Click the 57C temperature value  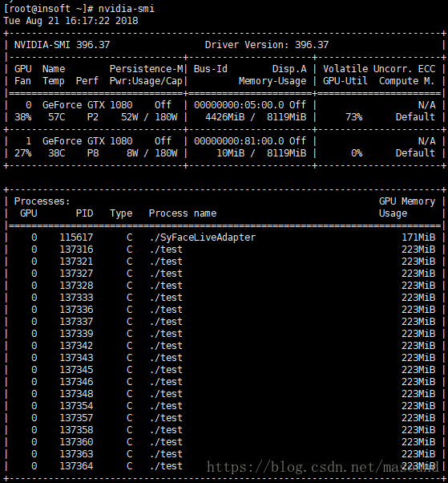pos(57,117)
